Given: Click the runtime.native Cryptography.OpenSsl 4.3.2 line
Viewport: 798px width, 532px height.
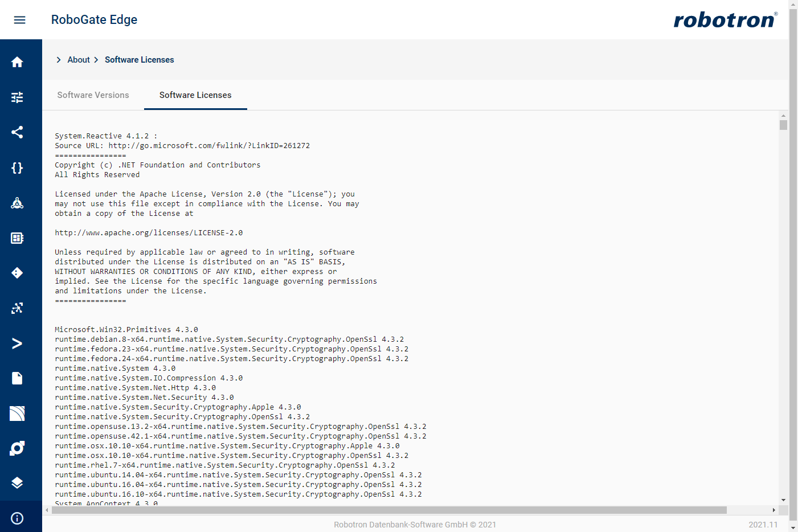Looking at the screenshot, I should pyautogui.click(x=182, y=417).
